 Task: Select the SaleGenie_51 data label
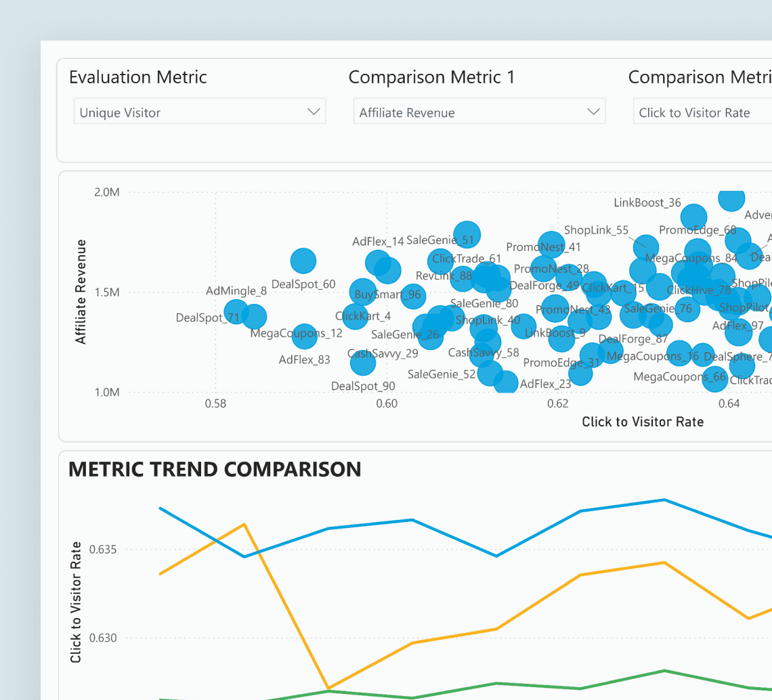[x=439, y=240]
